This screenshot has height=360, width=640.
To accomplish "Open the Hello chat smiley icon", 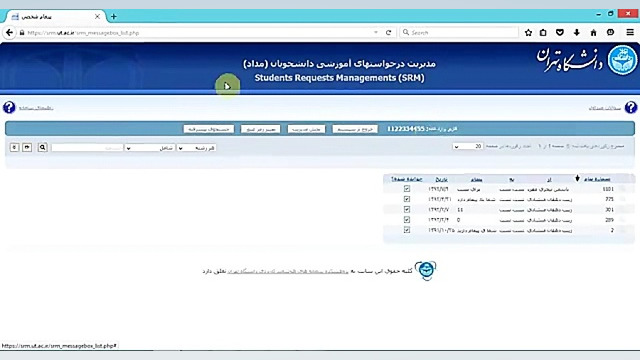I will [x=611, y=32].
